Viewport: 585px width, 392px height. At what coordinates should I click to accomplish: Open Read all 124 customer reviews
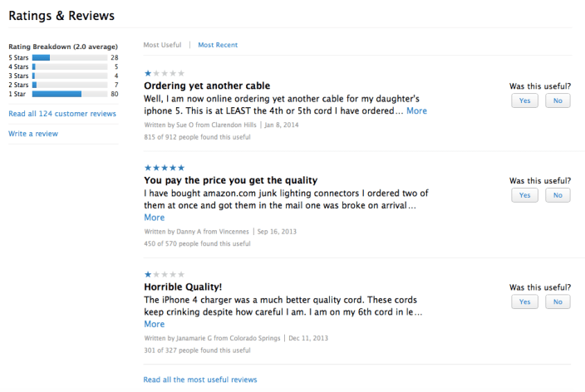coord(62,113)
